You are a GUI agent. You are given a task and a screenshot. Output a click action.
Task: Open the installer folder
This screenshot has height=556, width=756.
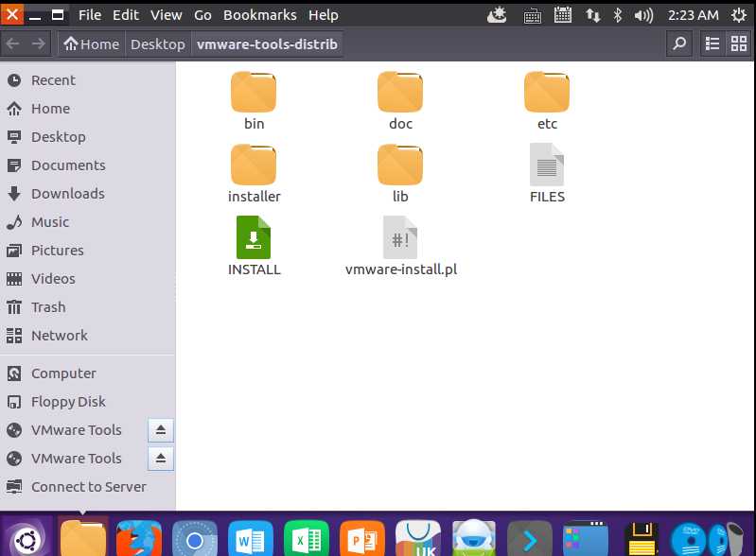click(x=254, y=173)
